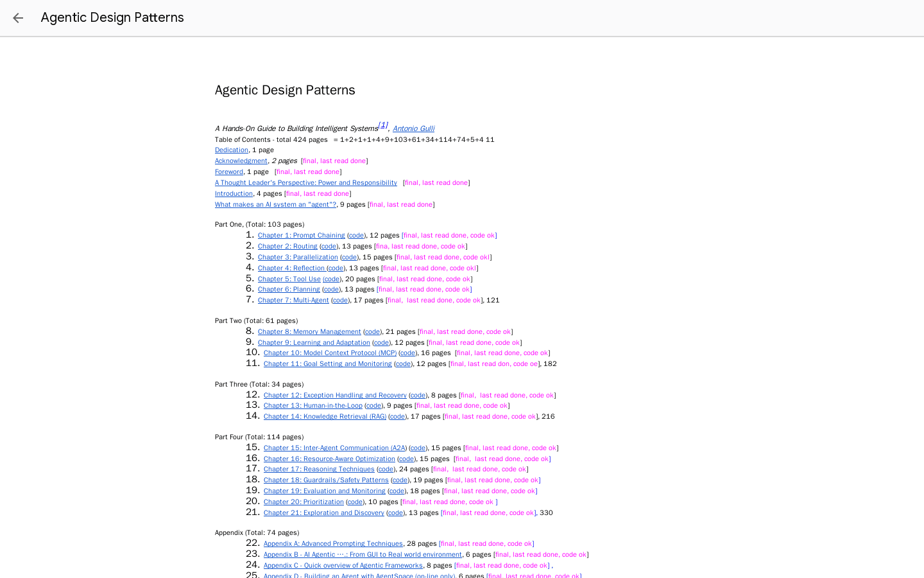Open Chapter 15: Inter-Agent Communication (A2A)
The height and width of the screenshot is (578, 924).
pos(334,448)
